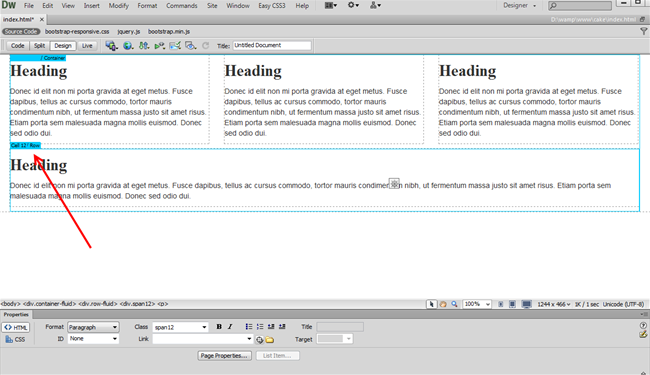Screen dimensions: 650x375
Task: Open the Layout dropdown icon in menu bar
Action: [x=330, y=5]
